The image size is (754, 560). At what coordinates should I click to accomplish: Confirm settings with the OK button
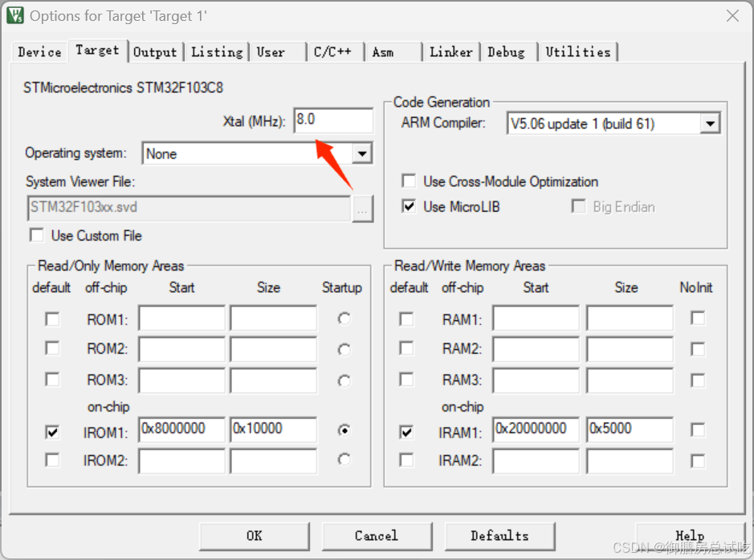[x=255, y=536]
